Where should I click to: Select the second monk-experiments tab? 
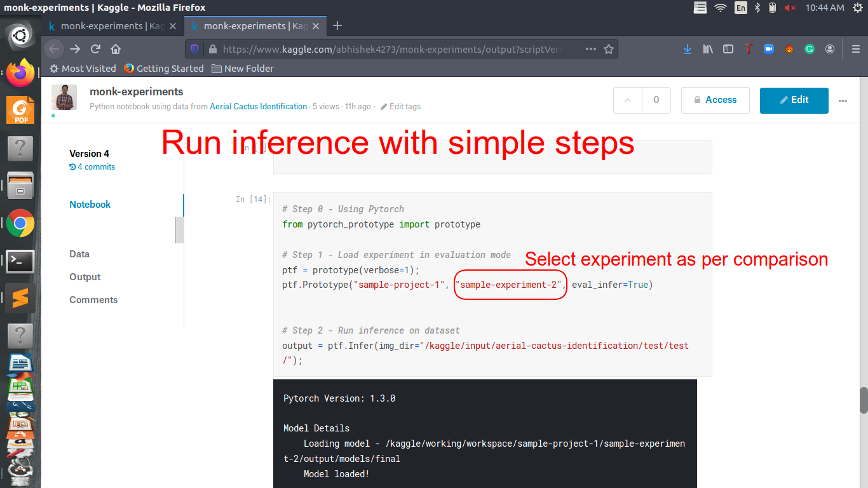pyautogui.click(x=255, y=26)
